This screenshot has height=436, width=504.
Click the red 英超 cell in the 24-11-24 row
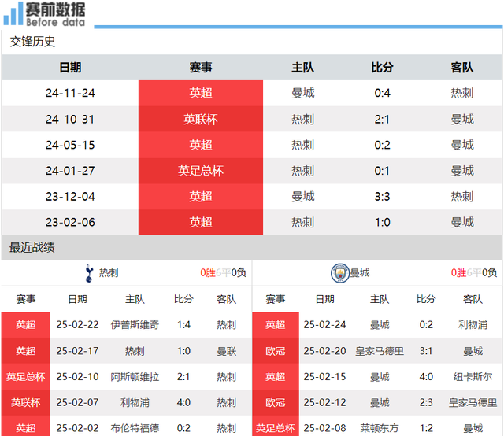click(x=201, y=93)
